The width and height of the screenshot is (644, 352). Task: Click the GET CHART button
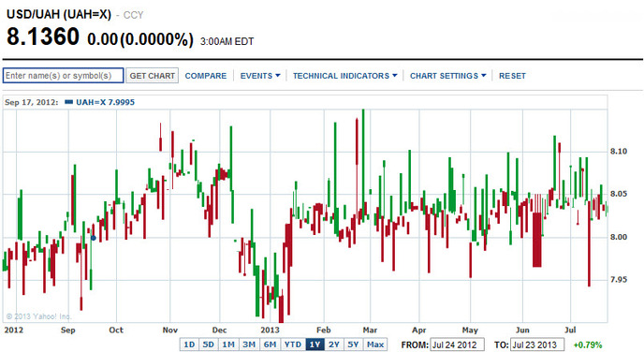tap(152, 76)
